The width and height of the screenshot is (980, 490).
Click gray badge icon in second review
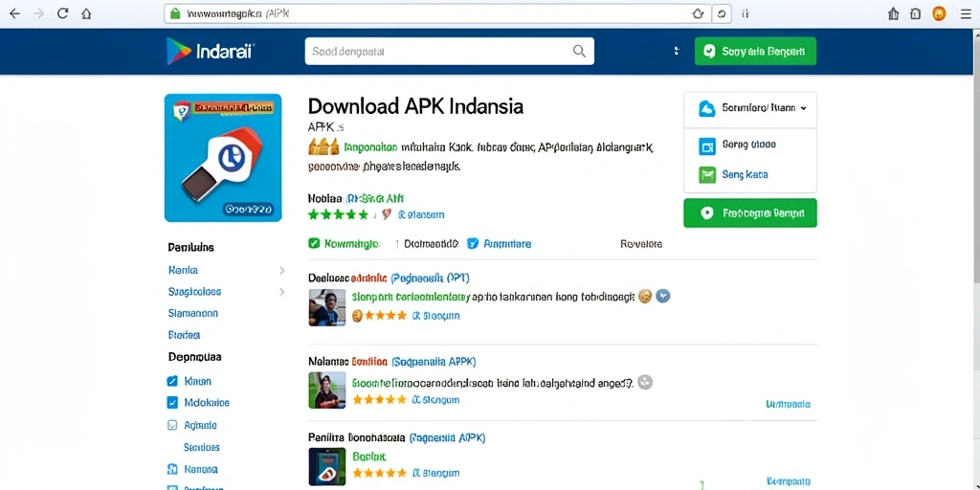pos(646,382)
